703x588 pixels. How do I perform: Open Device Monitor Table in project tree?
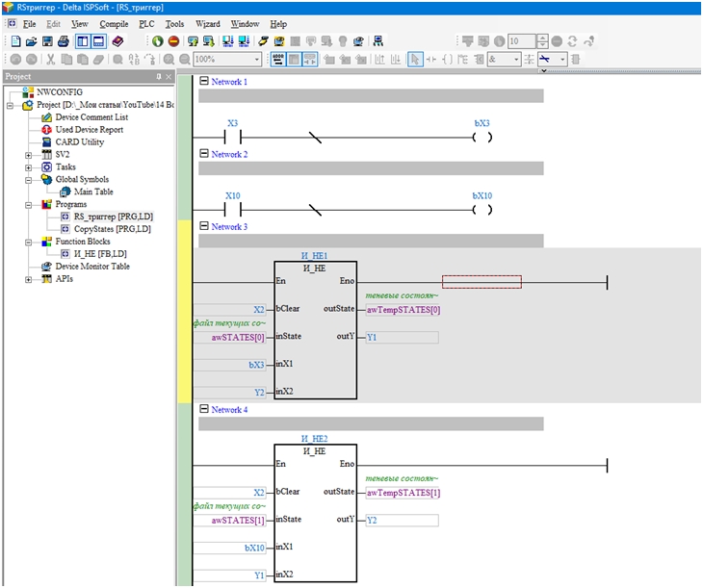click(x=92, y=267)
